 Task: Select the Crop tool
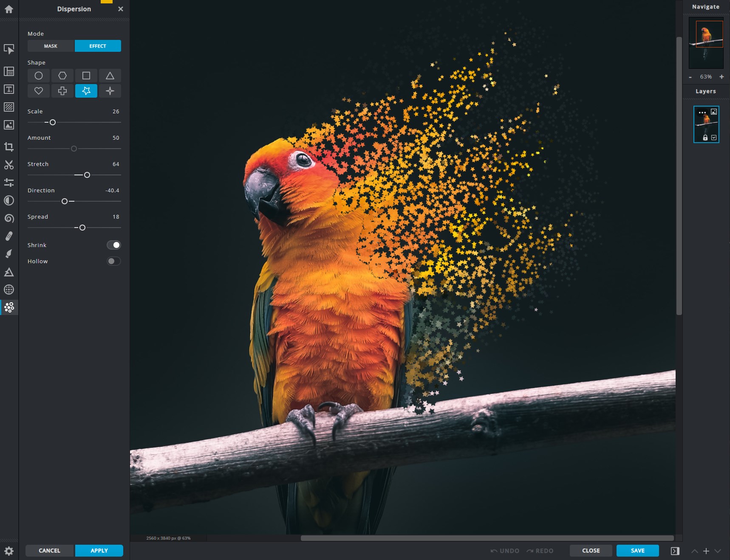pyautogui.click(x=9, y=147)
